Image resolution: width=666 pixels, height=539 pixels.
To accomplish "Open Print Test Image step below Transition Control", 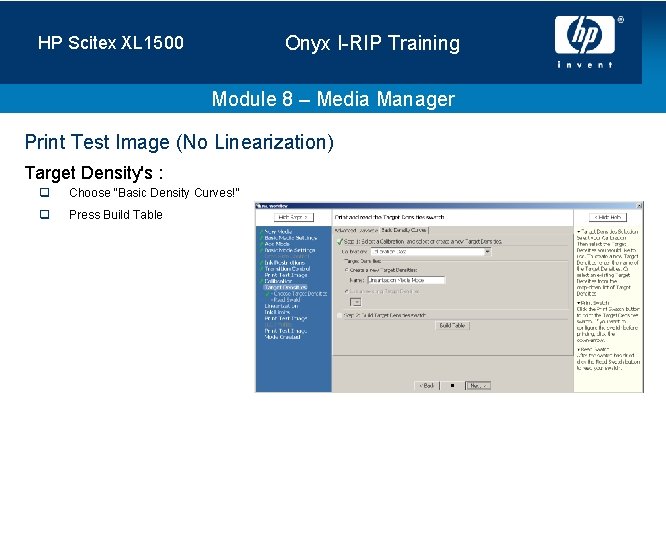I will coord(285,275).
